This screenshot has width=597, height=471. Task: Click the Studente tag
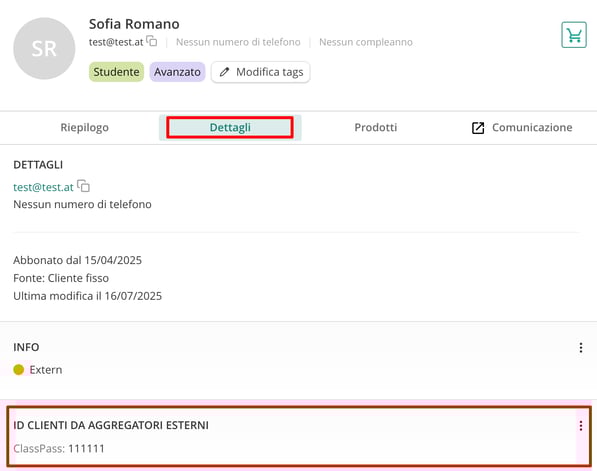tap(117, 72)
